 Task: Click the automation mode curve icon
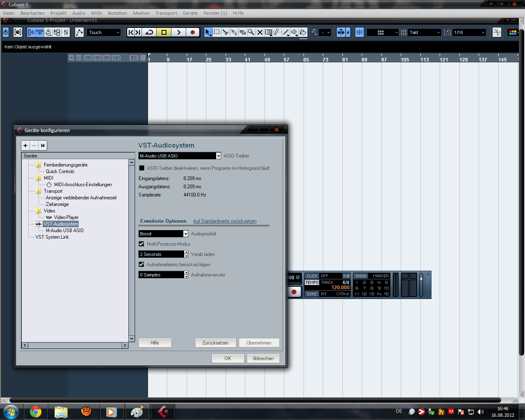(79, 32)
